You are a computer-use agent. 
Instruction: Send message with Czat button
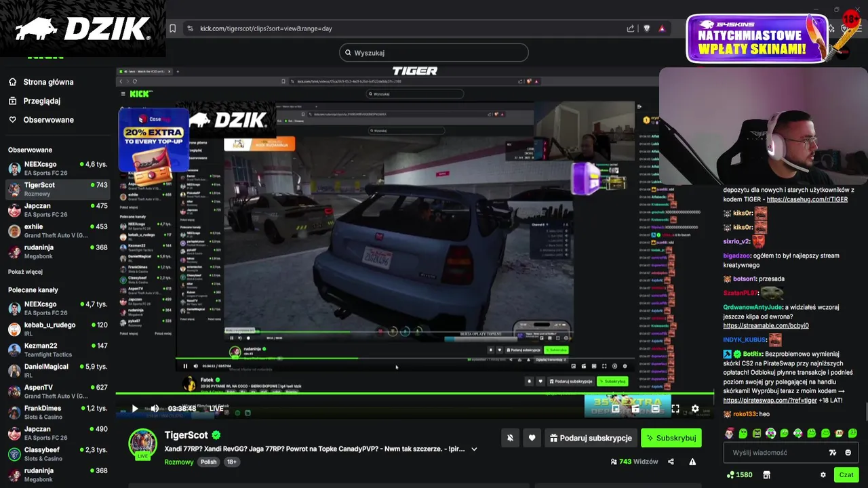(846, 475)
